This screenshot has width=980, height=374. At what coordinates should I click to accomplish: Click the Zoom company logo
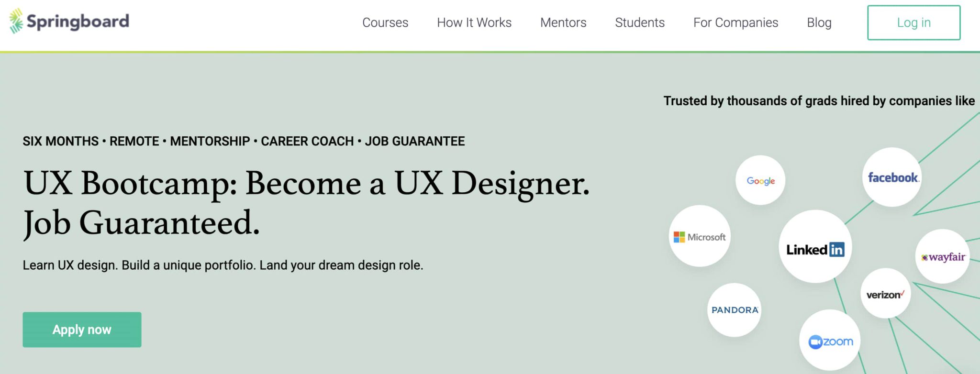coord(830,341)
